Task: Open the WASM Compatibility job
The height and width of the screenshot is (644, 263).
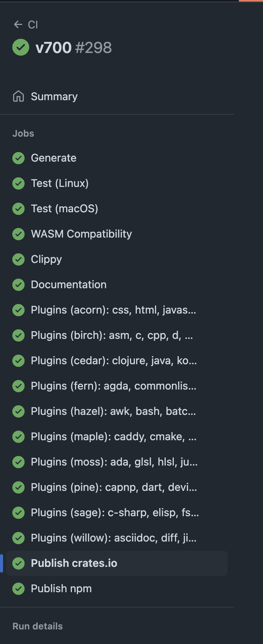Action: coord(81,234)
